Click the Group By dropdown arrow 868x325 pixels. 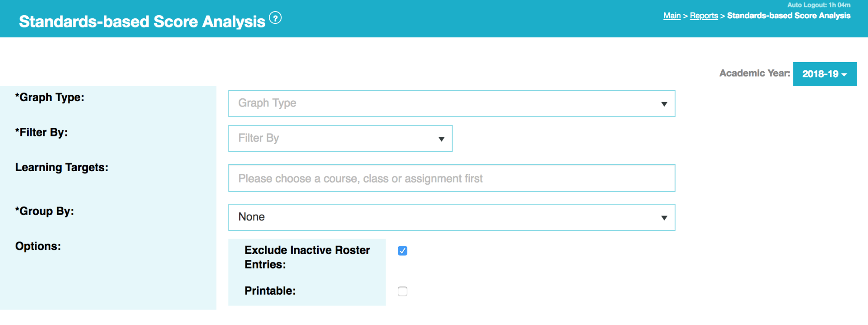coord(664,218)
